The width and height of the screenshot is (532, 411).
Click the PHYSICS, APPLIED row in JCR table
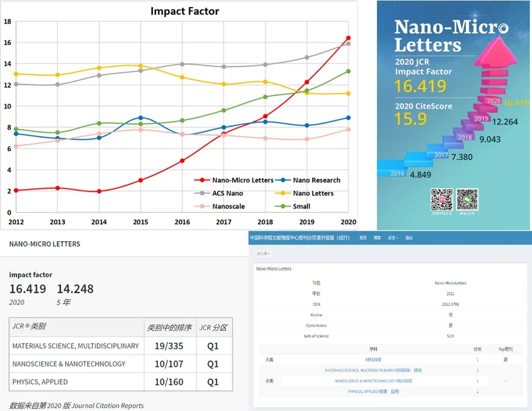121,382
